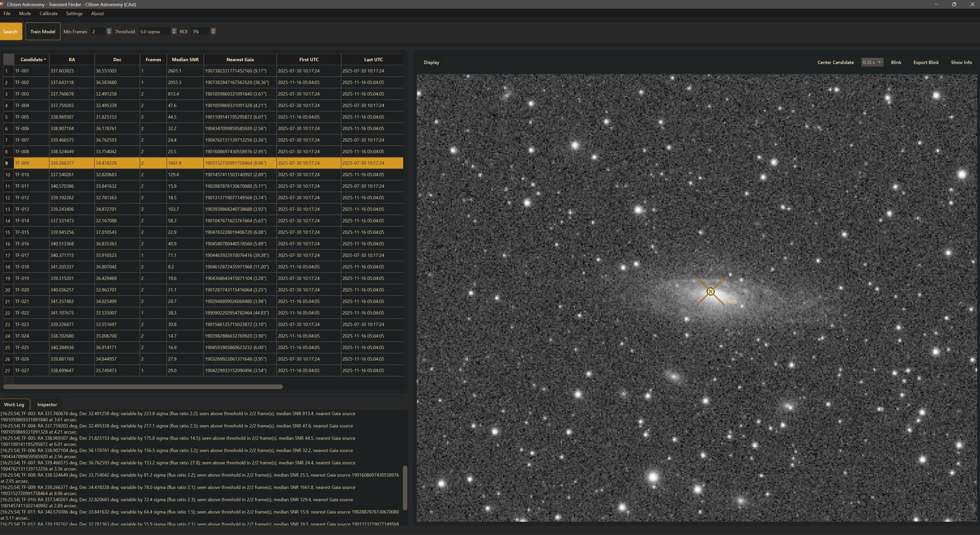Sort table by Dec column header
This screenshot has width=980, height=535.
click(x=117, y=59)
